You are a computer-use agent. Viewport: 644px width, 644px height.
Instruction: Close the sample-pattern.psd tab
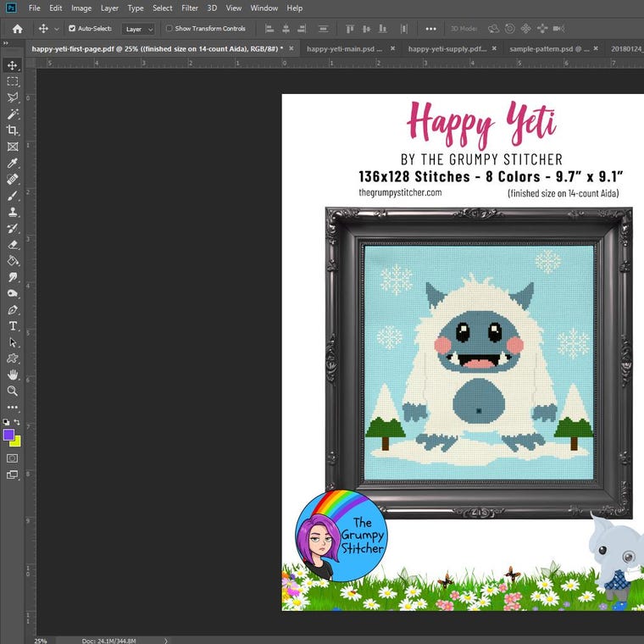[x=596, y=48]
